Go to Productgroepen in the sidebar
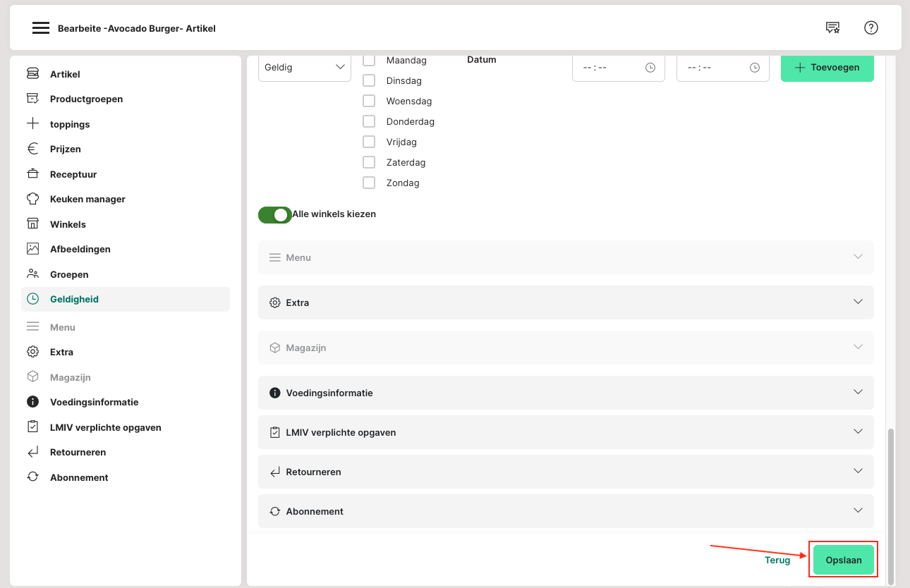This screenshot has height=588, width=910. click(x=86, y=99)
